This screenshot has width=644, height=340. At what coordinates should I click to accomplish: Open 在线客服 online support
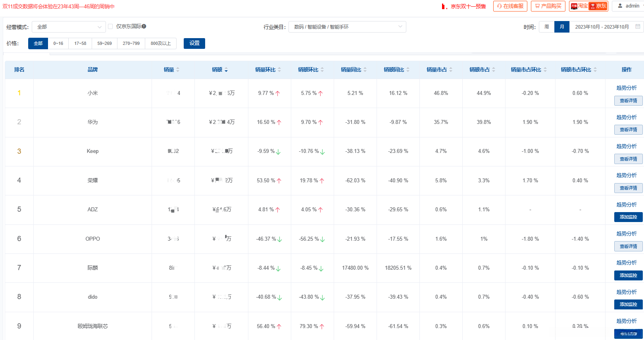click(x=510, y=6)
